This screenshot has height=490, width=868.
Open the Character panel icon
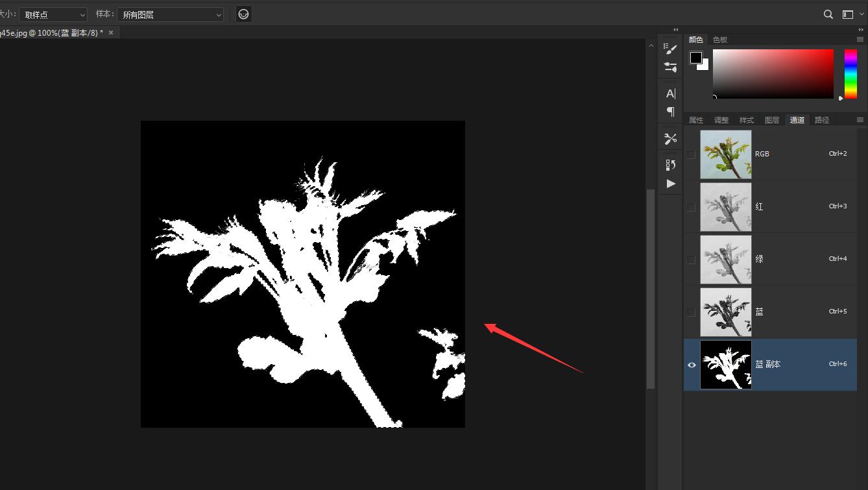coord(670,93)
